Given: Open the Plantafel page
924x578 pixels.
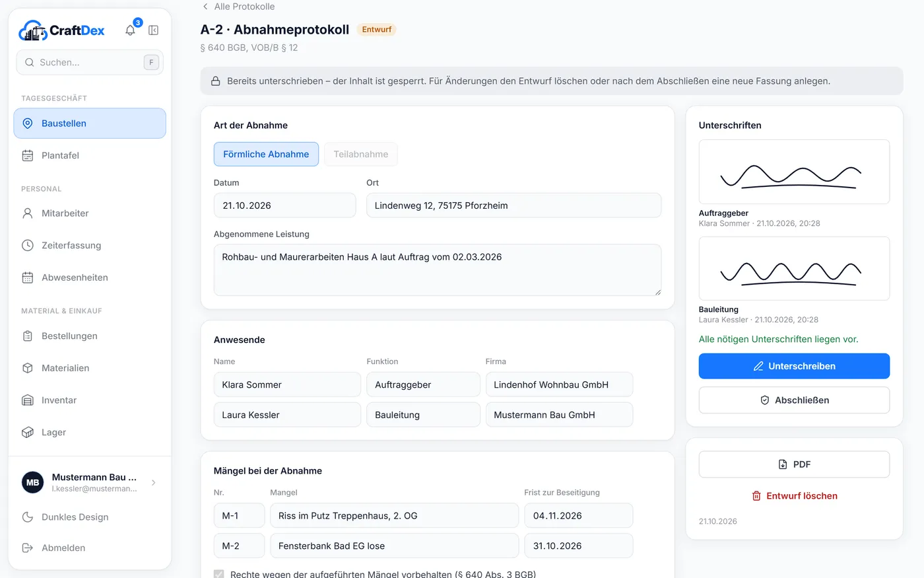Looking at the screenshot, I should click(90, 156).
